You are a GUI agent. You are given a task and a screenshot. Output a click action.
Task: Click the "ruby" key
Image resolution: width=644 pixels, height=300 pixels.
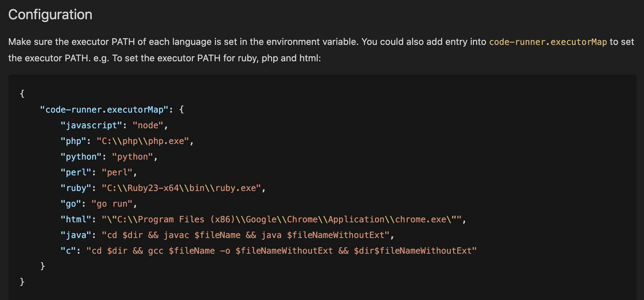(76, 188)
